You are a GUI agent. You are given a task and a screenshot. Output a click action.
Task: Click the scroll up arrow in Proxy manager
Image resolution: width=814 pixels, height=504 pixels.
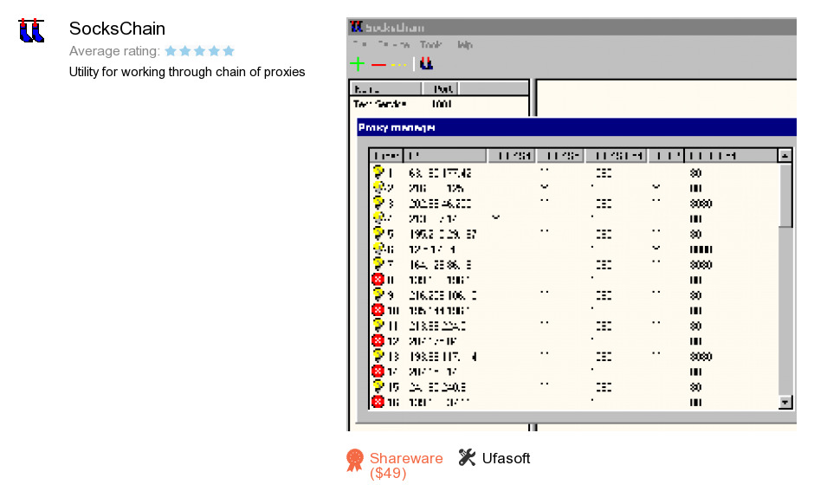click(785, 155)
